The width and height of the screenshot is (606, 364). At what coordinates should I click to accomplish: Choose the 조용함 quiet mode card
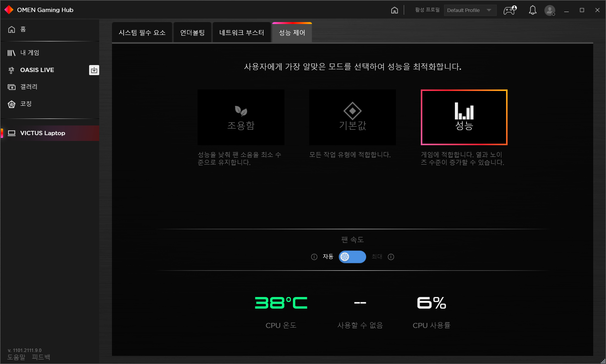[x=241, y=117]
